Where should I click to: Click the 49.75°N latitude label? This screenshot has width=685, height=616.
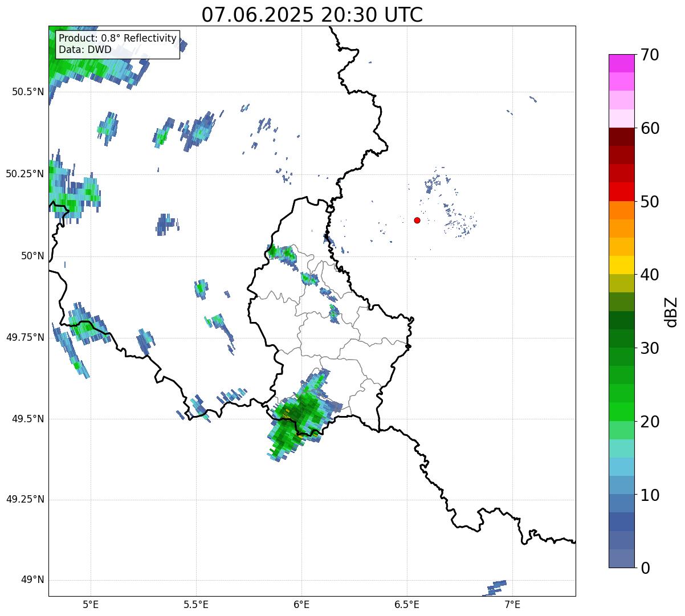pos(25,337)
